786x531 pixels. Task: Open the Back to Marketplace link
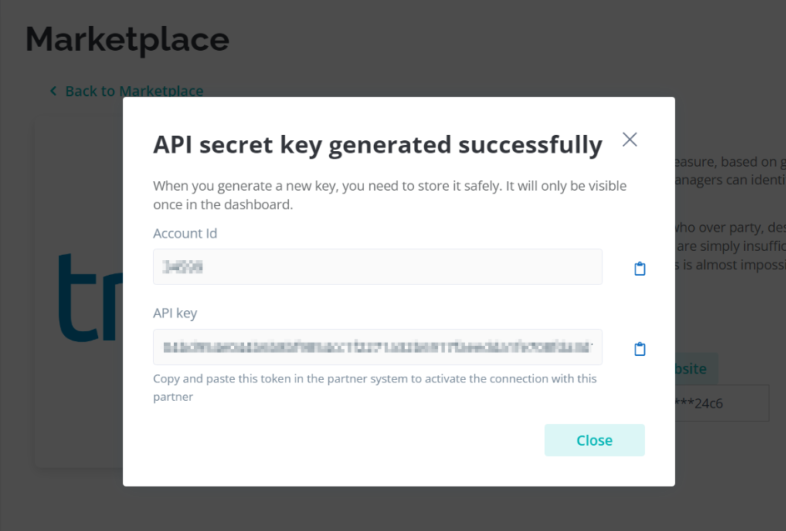[134, 91]
